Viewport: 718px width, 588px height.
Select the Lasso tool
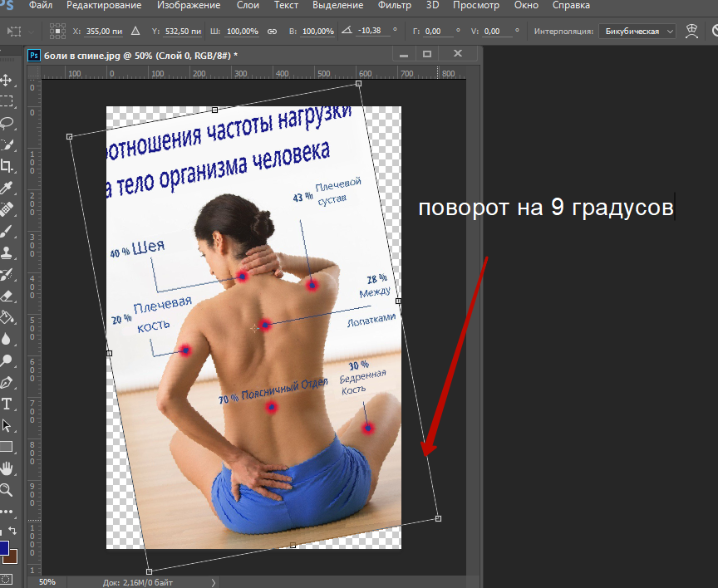click(7, 123)
